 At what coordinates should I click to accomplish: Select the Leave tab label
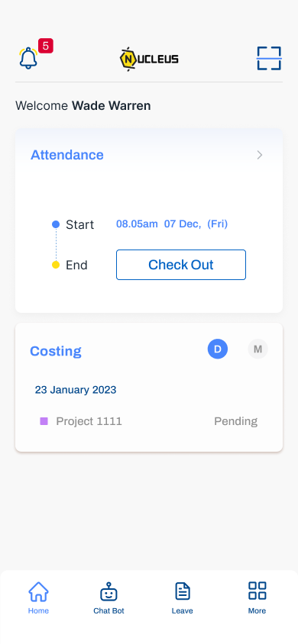[183, 610]
